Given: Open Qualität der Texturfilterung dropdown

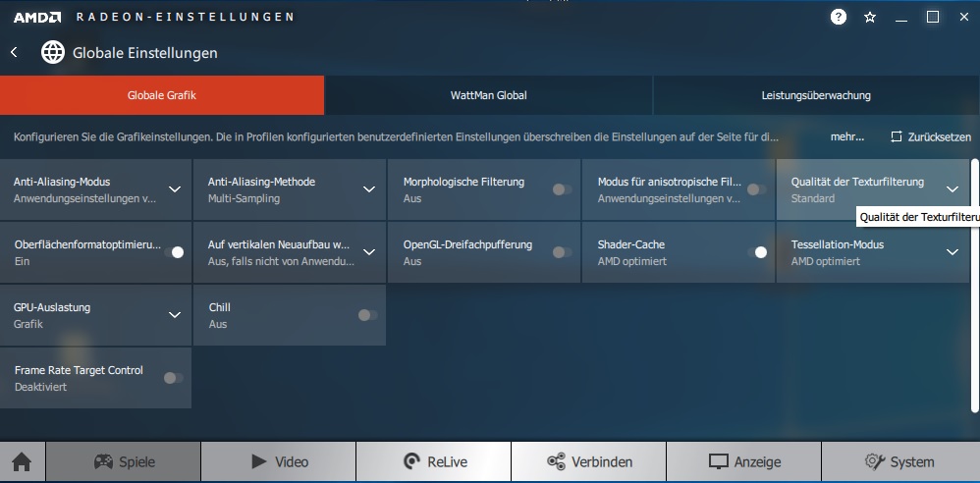Looking at the screenshot, I should click(x=952, y=189).
